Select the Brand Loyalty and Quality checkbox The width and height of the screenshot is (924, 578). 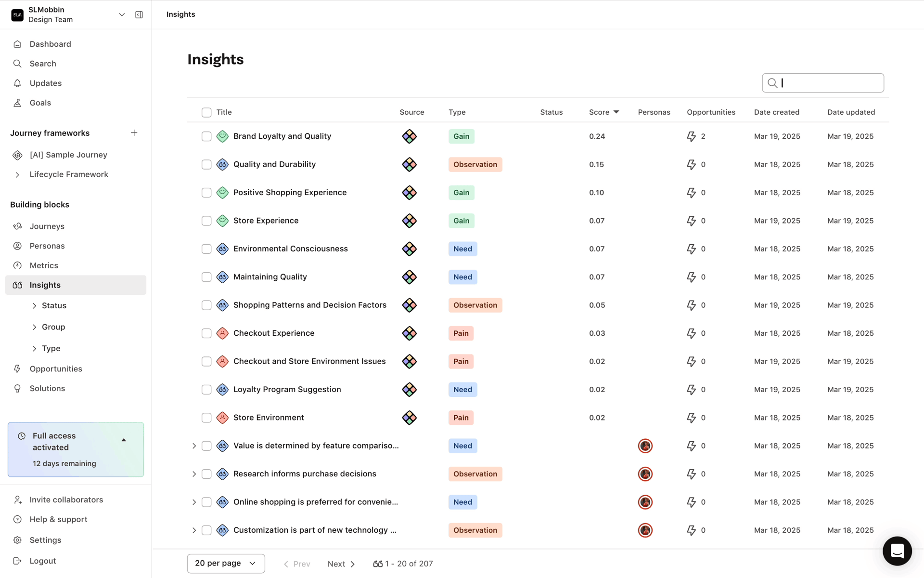click(206, 136)
